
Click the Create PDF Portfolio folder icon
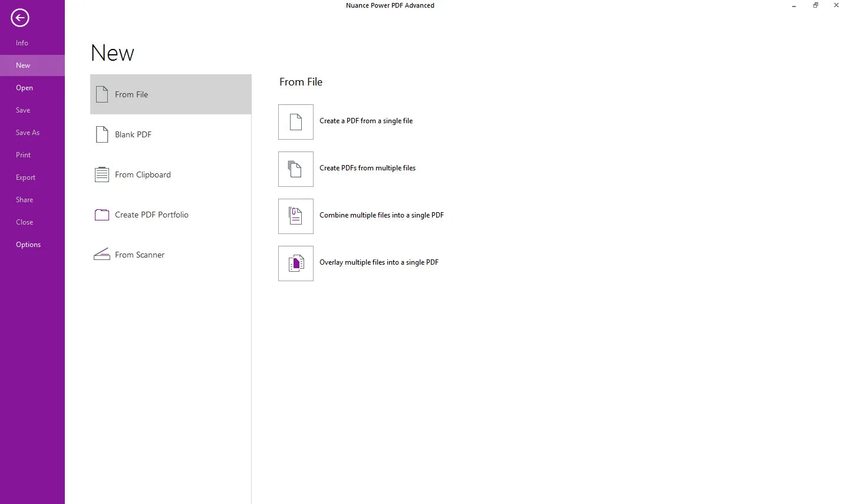[101, 214]
